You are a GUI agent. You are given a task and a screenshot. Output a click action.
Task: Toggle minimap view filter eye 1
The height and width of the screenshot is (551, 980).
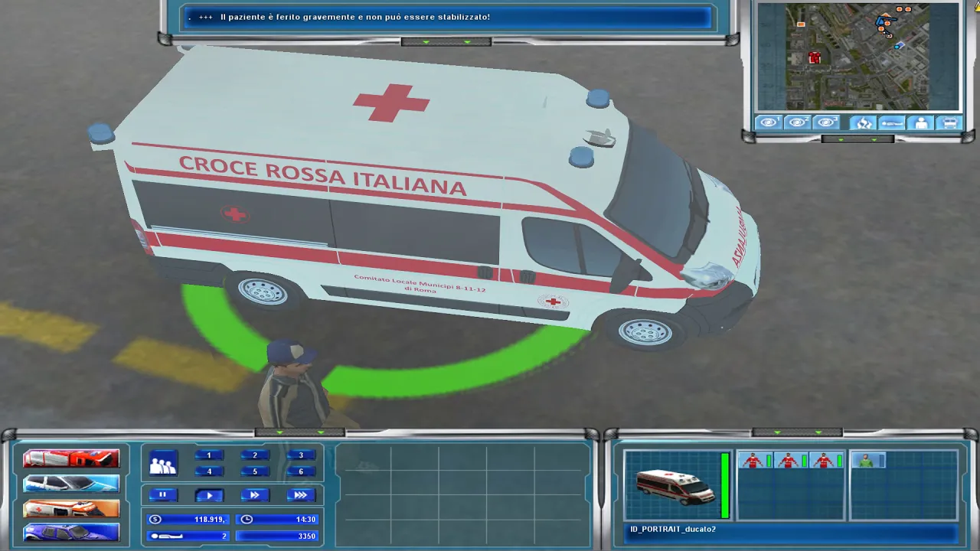tap(769, 122)
